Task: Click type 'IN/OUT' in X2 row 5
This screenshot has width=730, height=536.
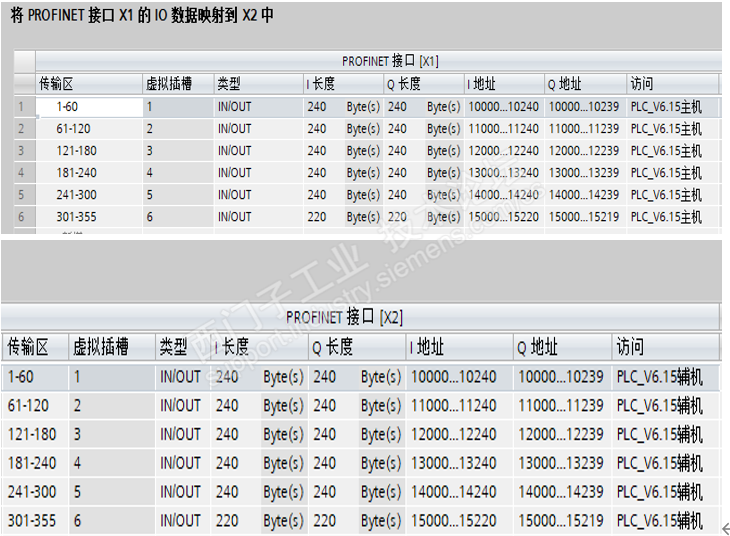Action: click(181, 492)
